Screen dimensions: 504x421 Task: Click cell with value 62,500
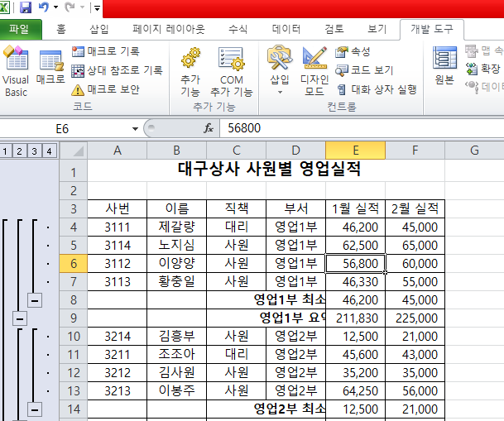[x=355, y=246]
